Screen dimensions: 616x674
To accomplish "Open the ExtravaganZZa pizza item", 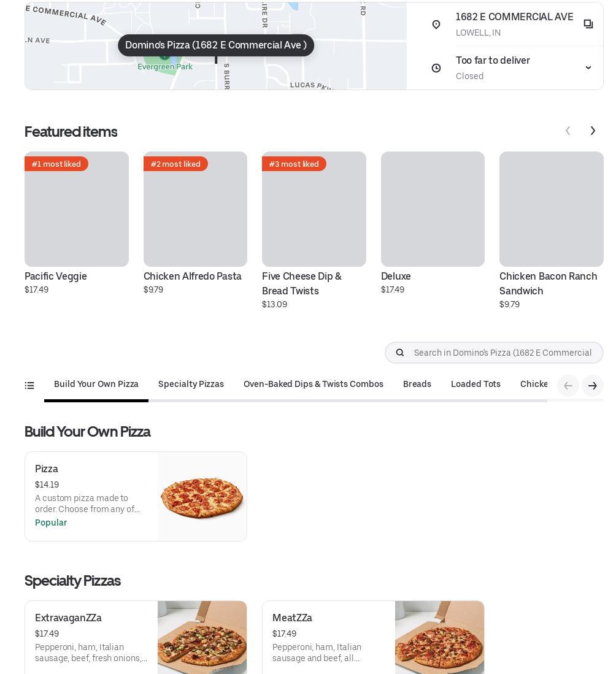I will click(136, 638).
